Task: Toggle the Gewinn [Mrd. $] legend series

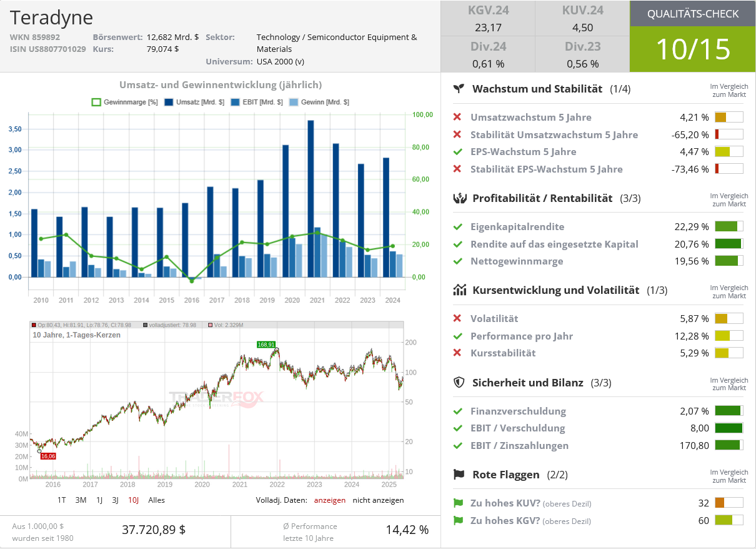Action: click(x=319, y=102)
